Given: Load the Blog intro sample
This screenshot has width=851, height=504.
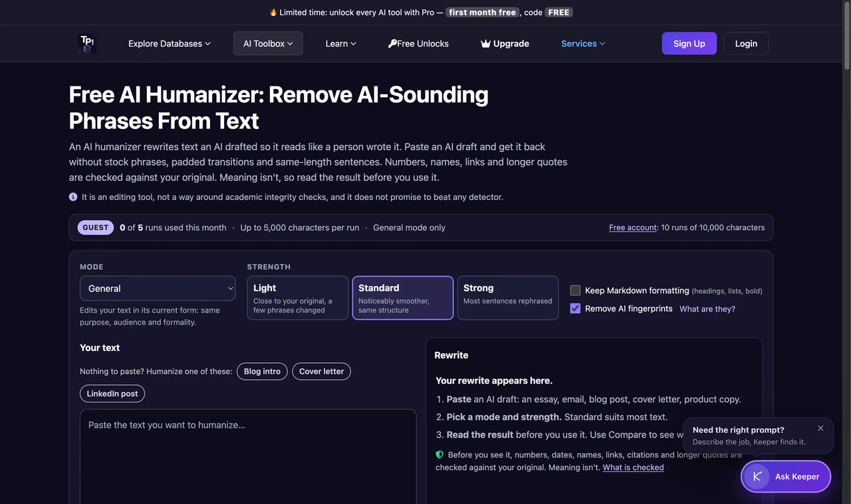Looking at the screenshot, I should pyautogui.click(x=263, y=372).
